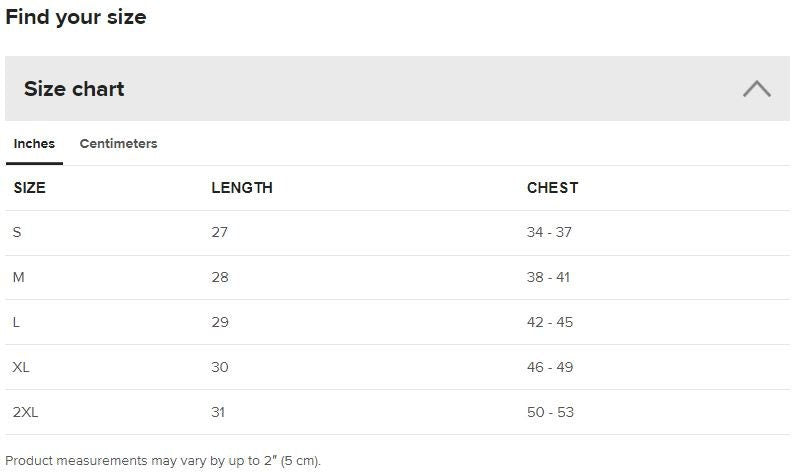Image resolution: width=799 pixels, height=476 pixels.
Task: Click the SIZE column header
Action: (30, 188)
